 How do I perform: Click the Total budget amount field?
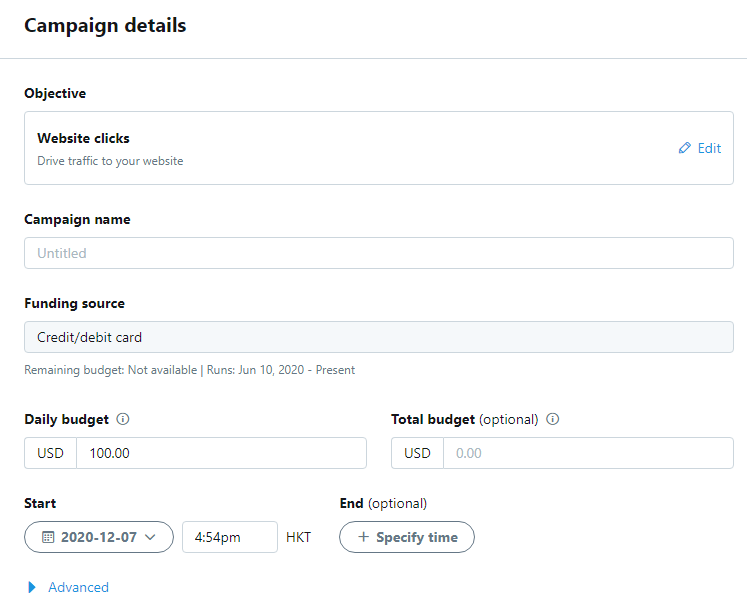click(587, 453)
